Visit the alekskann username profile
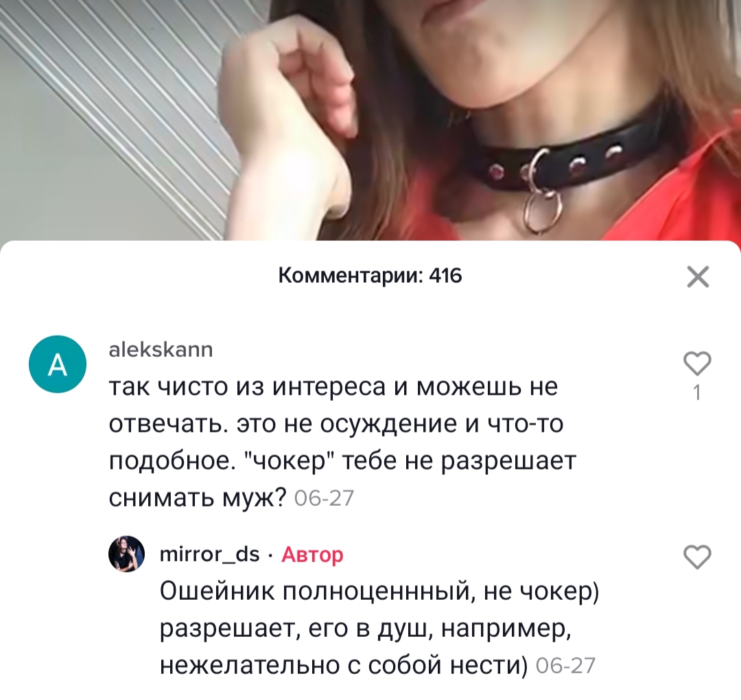This screenshot has width=741, height=700. coord(161,350)
